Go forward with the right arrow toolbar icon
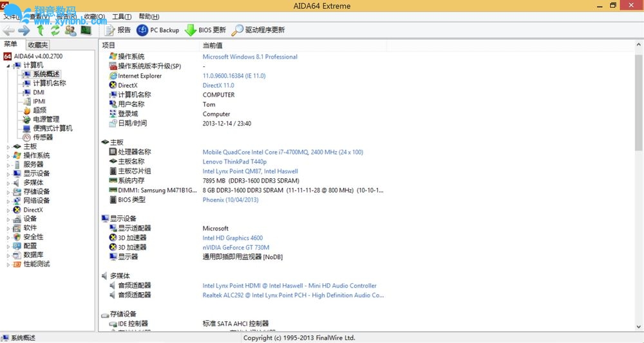 pyautogui.click(x=24, y=30)
